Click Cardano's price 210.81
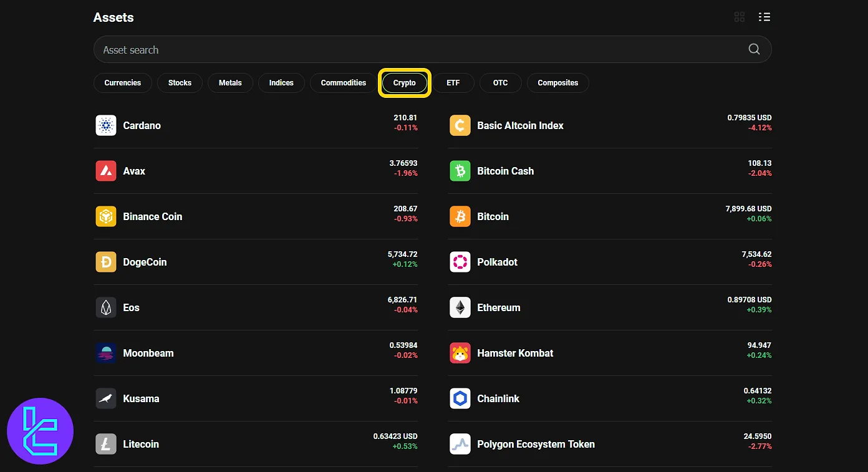The image size is (868, 472). coord(405,117)
